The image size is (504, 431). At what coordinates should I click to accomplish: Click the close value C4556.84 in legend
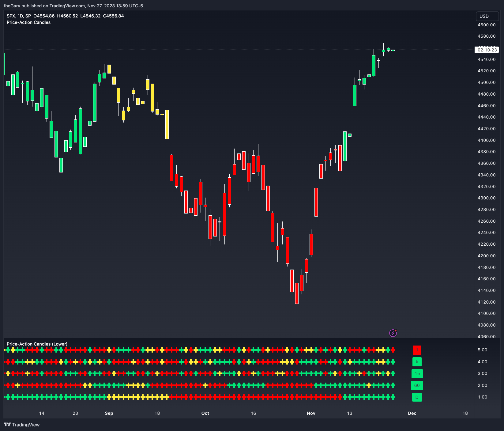point(113,16)
